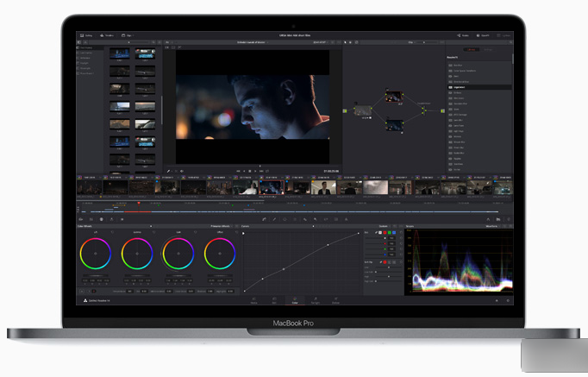Open the Qualifier eyedropper palette
The width and height of the screenshot is (588, 377).
pos(274,219)
